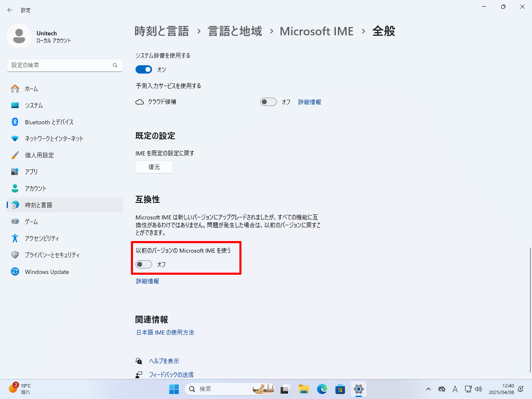Open 個人用設定 page

[x=65, y=155]
